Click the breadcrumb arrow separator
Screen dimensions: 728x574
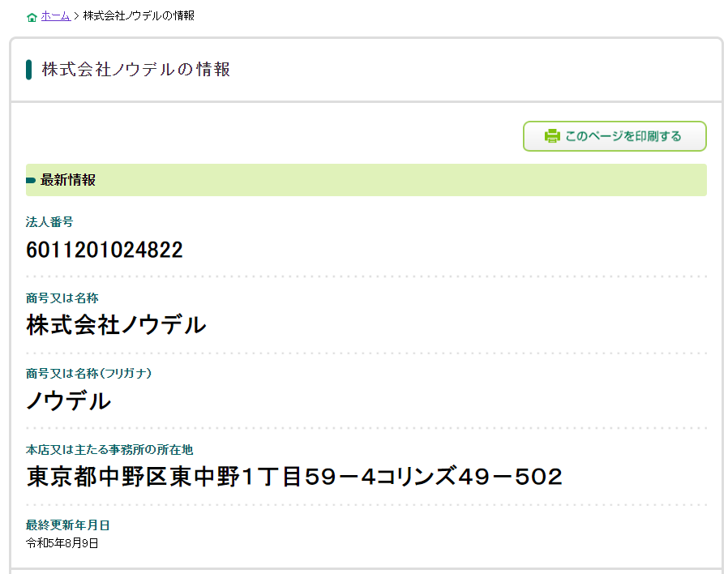pyautogui.click(x=76, y=15)
